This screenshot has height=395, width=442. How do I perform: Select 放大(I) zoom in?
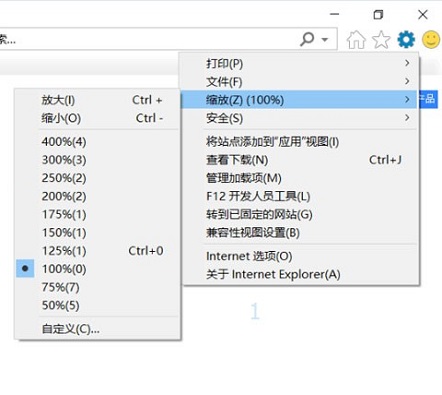click(97, 100)
